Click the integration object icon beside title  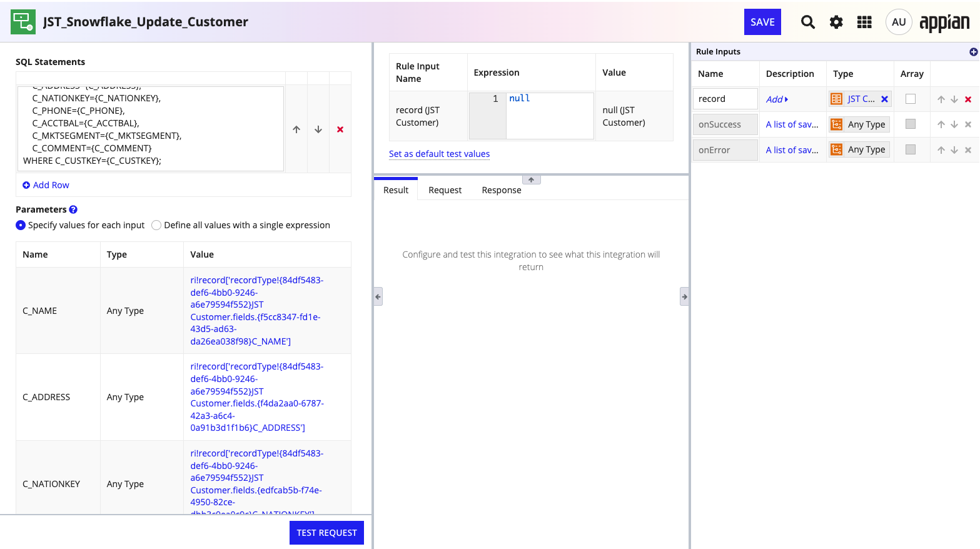click(x=23, y=22)
